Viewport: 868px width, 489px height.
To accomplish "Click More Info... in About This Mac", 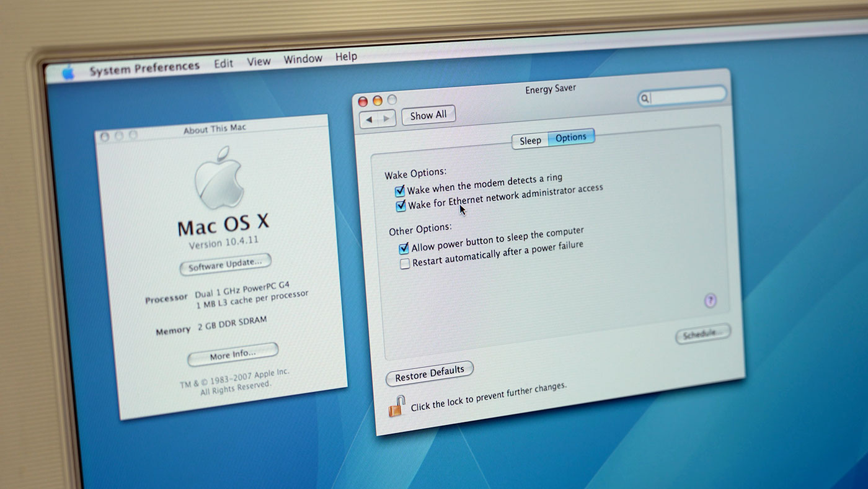I will pyautogui.click(x=232, y=354).
